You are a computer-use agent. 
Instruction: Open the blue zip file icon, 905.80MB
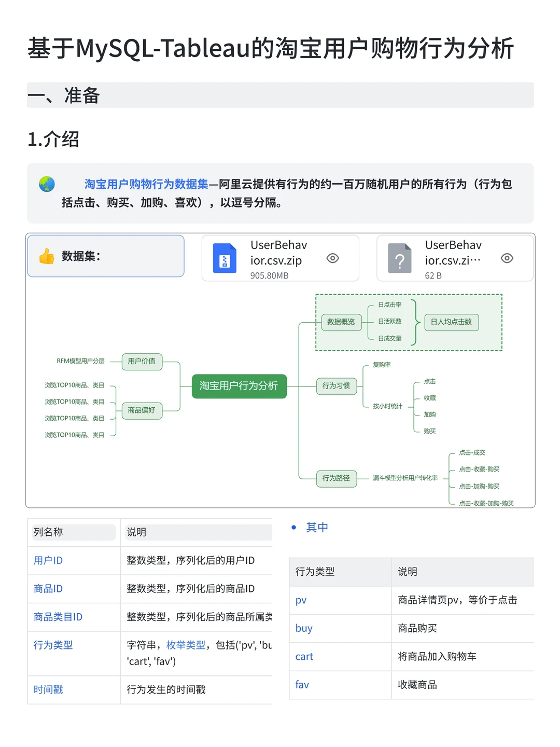pyautogui.click(x=225, y=258)
